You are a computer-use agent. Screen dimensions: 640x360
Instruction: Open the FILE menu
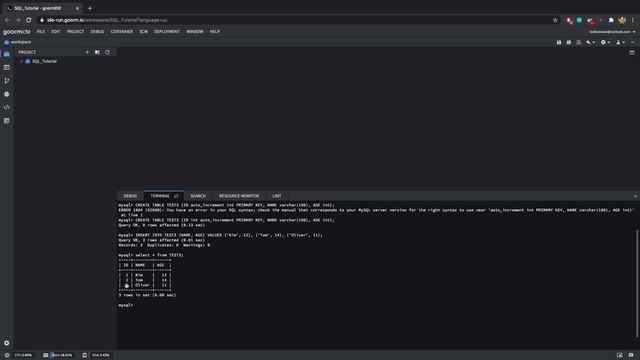41,31
